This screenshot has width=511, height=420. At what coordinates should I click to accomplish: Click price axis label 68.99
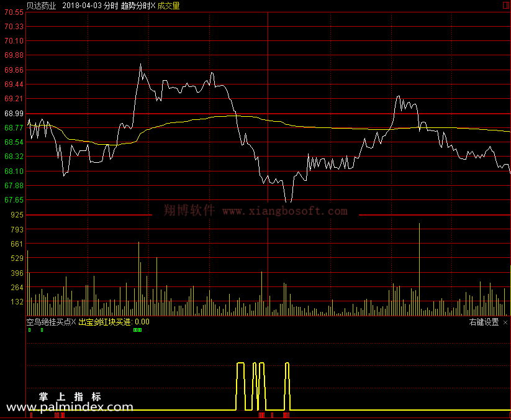[14, 113]
